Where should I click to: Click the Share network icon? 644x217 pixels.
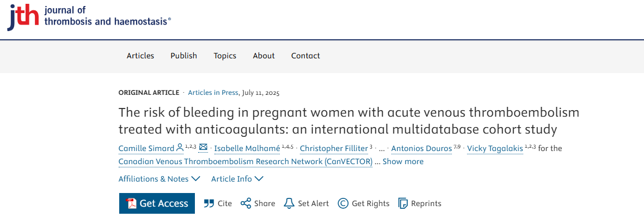(x=246, y=203)
